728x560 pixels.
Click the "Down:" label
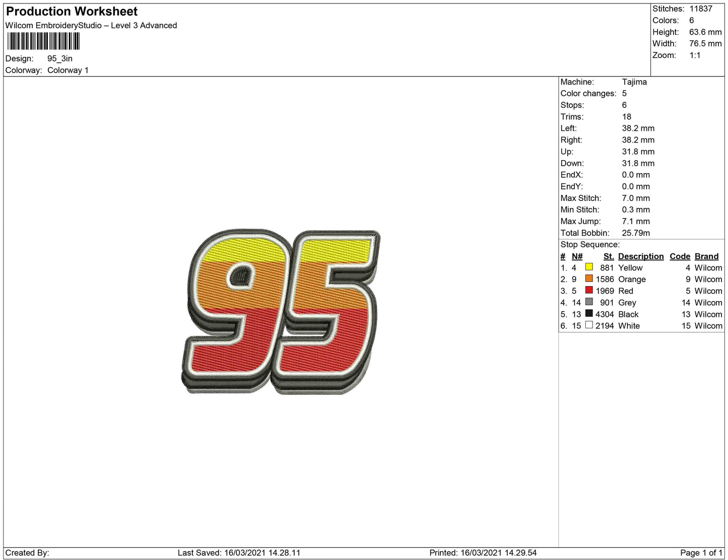coord(572,164)
